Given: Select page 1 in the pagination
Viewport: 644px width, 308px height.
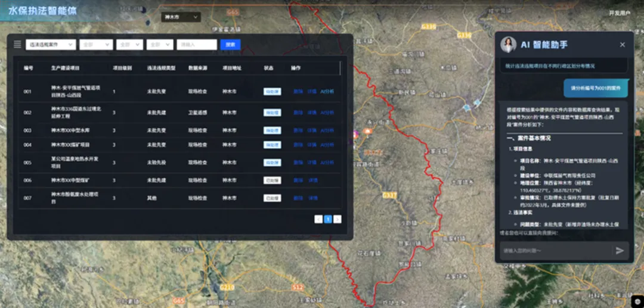Looking at the screenshot, I should point(328,219).
